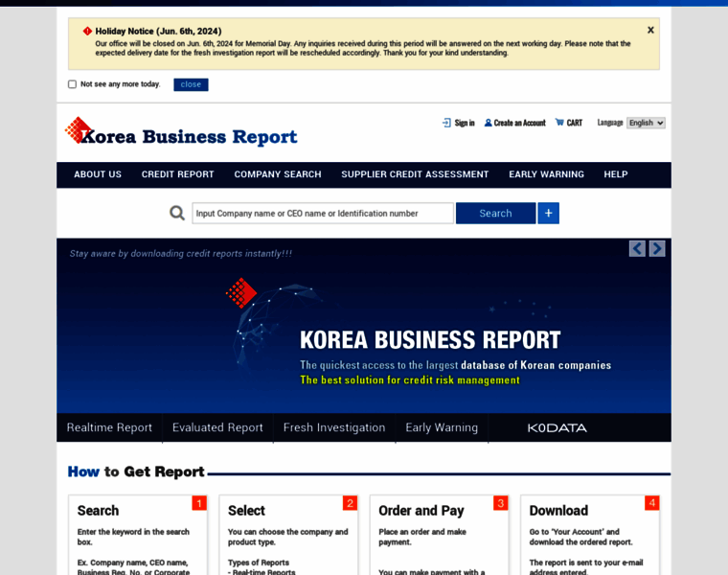Check 'Not see any more today' box

72,84
